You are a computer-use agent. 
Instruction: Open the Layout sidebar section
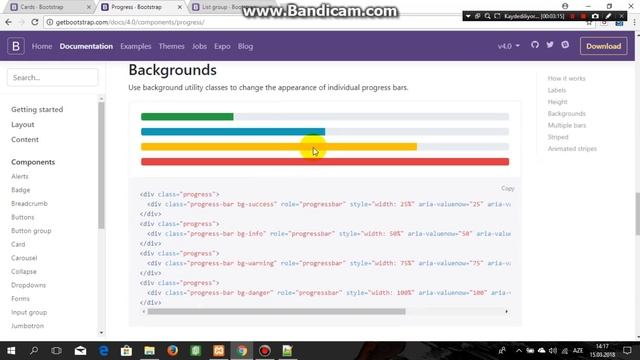pyautogui.click(x=23, y=124)
